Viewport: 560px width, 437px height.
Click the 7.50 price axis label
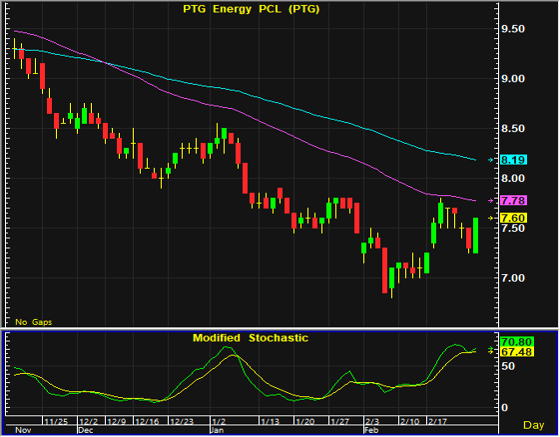pyautogui.click(x=513, y=228)
